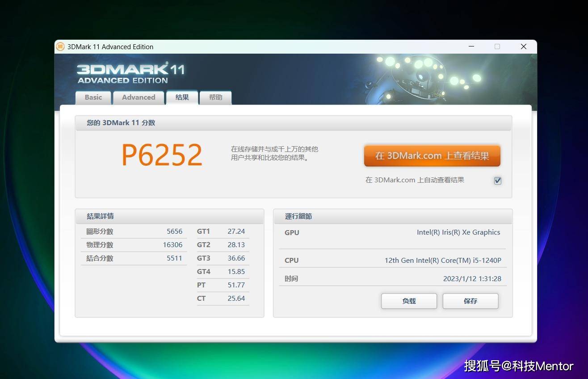The width and height of the screenshot is (588, 379).
Task: Click the 3DMark 11 app icon in title bar
Action: [x=60, y=46]
